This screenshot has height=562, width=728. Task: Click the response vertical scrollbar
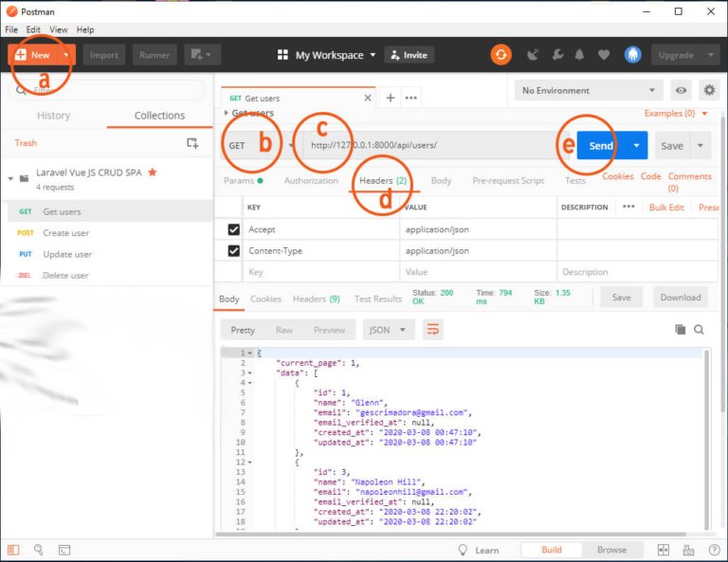(x=706, y=439)
